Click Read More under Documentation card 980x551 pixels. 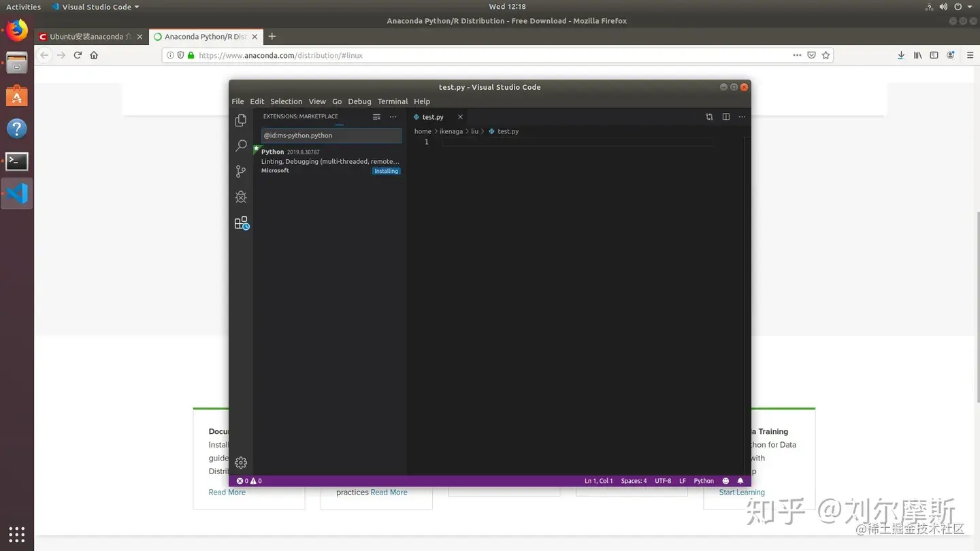coord(227,492)
